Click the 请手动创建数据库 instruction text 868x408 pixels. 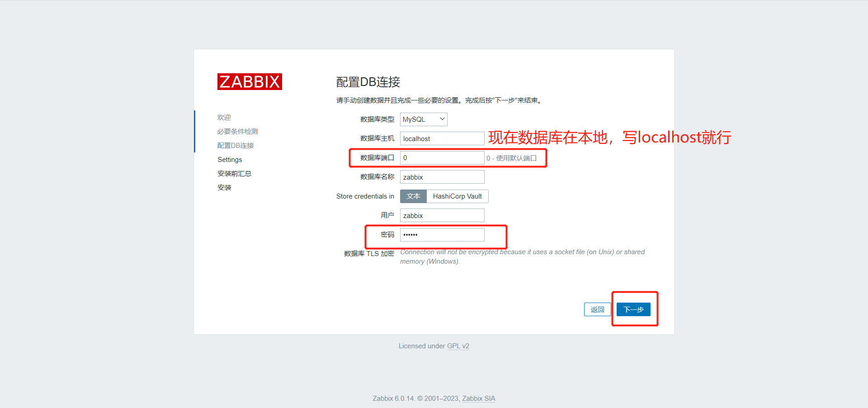coord(439,100)
